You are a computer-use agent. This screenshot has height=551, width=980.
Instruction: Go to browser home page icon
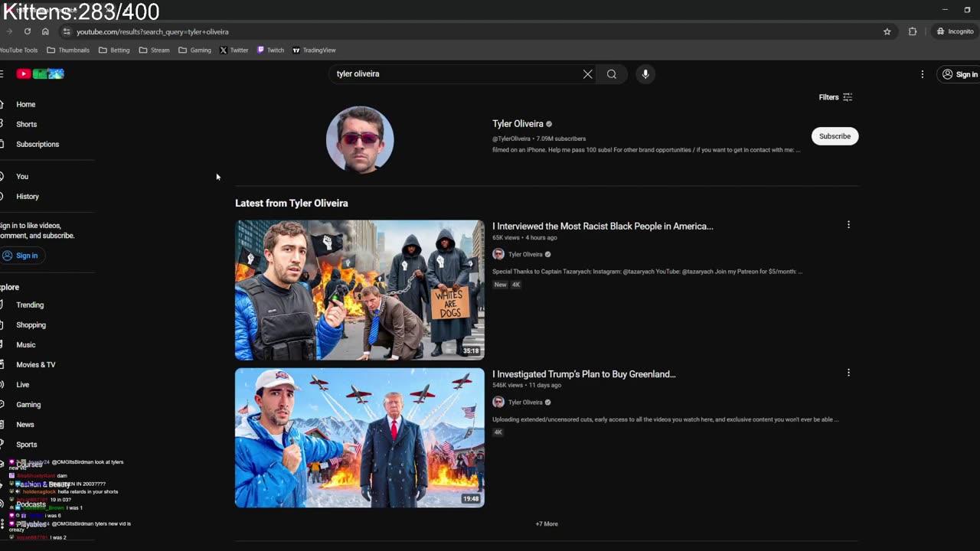click(45, 31)
